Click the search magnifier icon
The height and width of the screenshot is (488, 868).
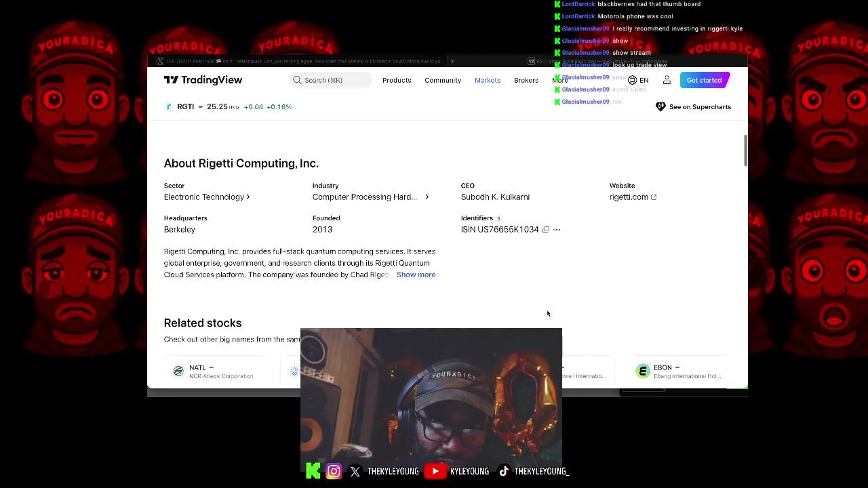coord(297,80)
